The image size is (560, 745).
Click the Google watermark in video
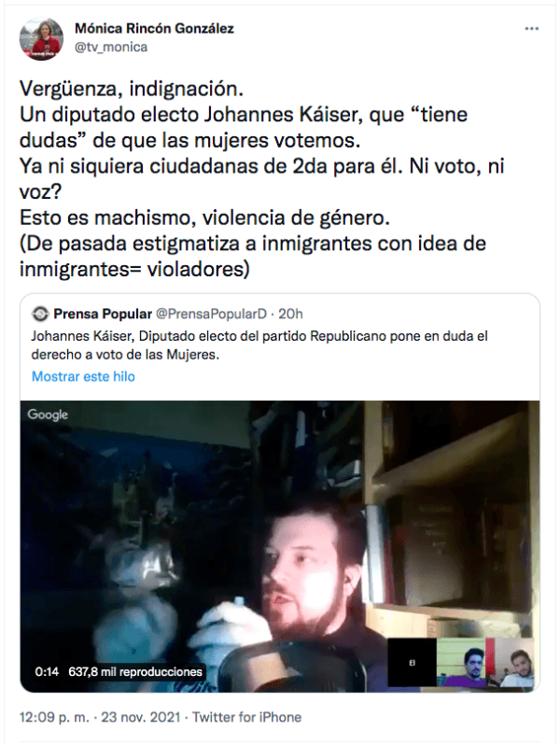tap(48, 415)
